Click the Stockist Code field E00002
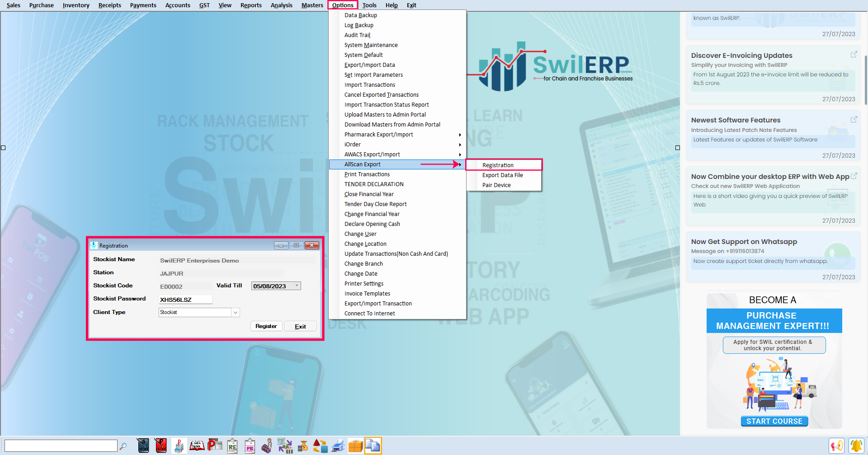Viewport: 868px width, 455px height. [185, 286]
